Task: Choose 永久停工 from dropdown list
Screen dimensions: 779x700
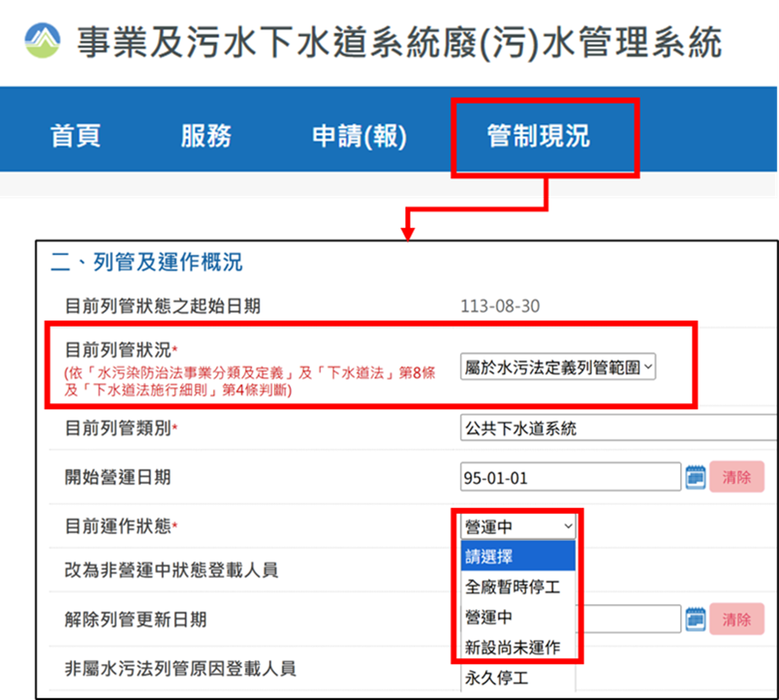Action: [x=518, y=677]
